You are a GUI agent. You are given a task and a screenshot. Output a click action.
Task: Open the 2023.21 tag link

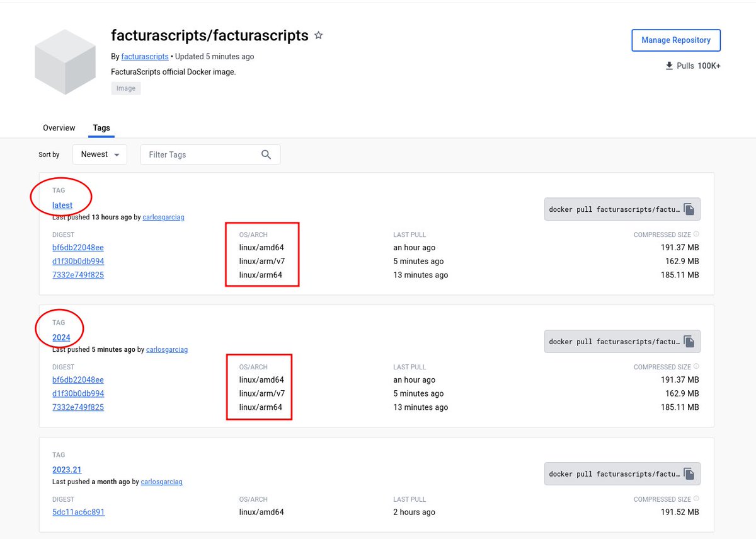67,470
